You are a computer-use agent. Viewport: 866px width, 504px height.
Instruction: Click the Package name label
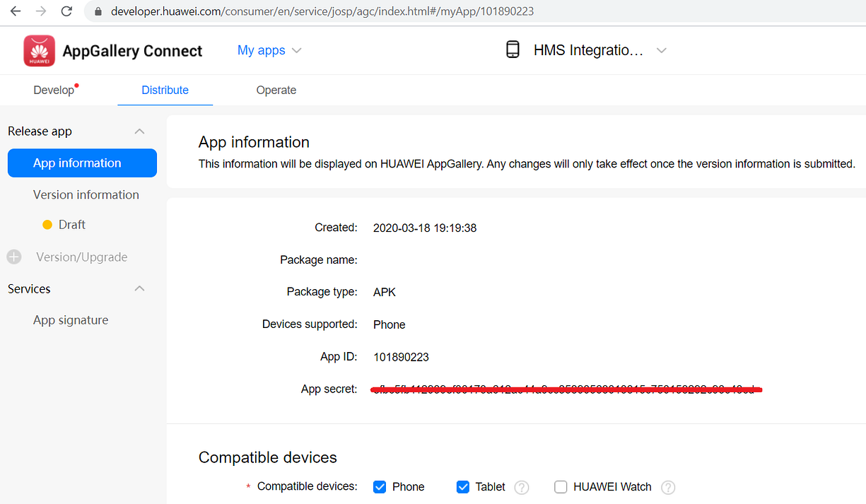pos(319,260)
